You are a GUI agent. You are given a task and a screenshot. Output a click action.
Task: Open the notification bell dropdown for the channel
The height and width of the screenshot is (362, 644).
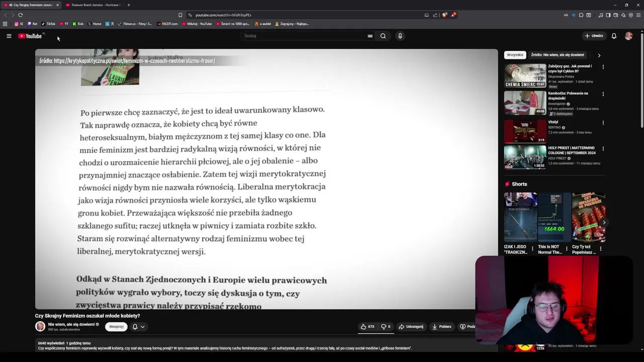pyautogui.click(x=138, y=327)
